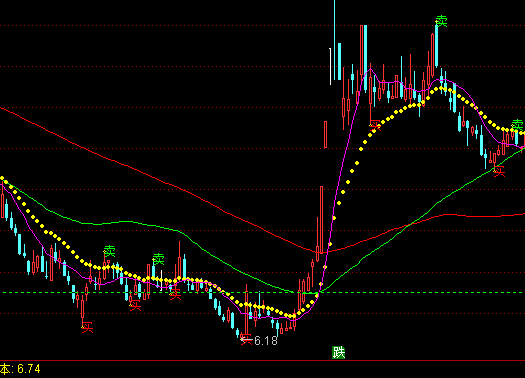525x378 pixels.
Task: Click the 买 buy marker beside the 6.18 label
Action: [246, 339]
